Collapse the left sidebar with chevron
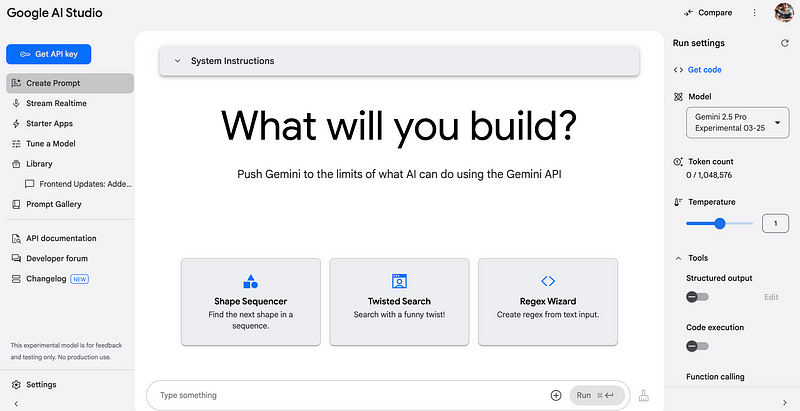The width and height of the screenshot is (800, 411). (x=16, y=403)
